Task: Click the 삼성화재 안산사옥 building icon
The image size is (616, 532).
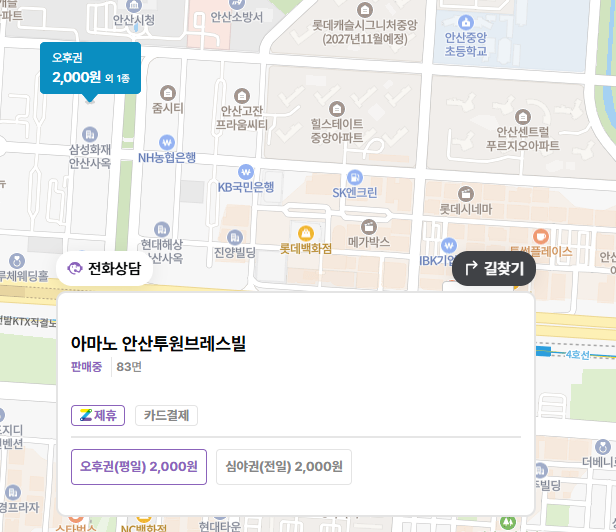Action: pyautogui.click(x=90, y=134)
